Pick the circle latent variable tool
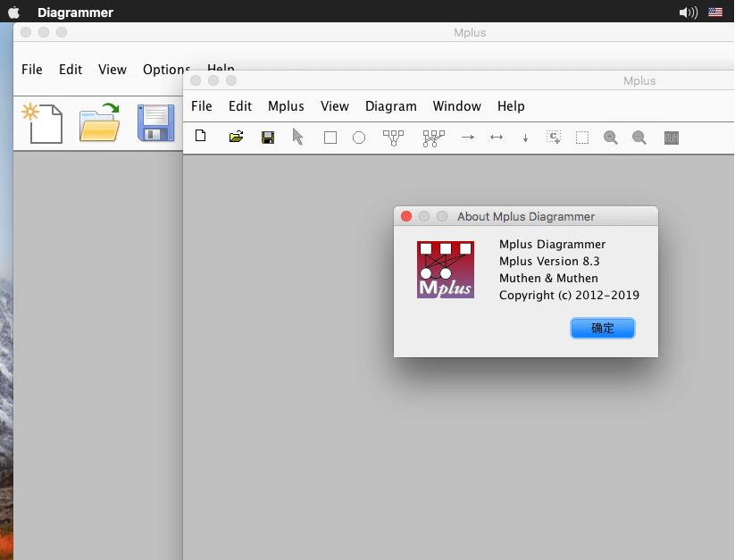This screenshot has width=735, height=560. click(359, 138)
